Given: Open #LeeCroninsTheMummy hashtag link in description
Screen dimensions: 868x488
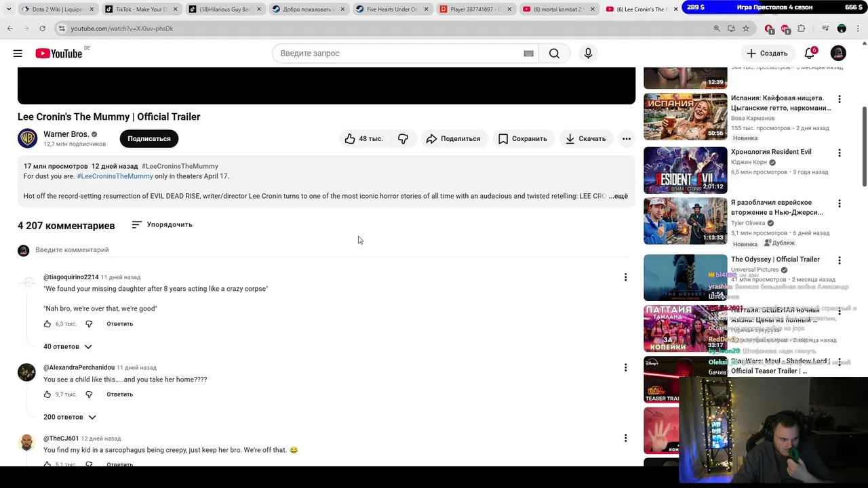Looking at the screenshot, I should pos(115,176).
